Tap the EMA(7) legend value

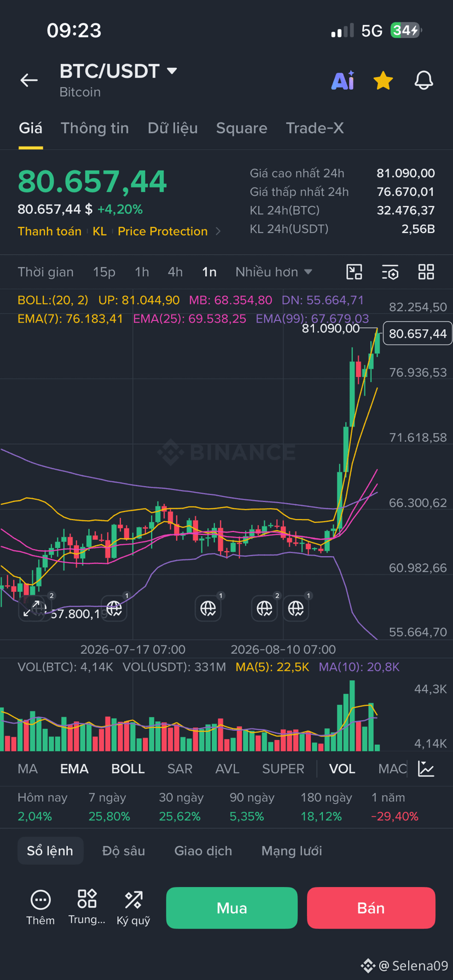pos(70,319)
